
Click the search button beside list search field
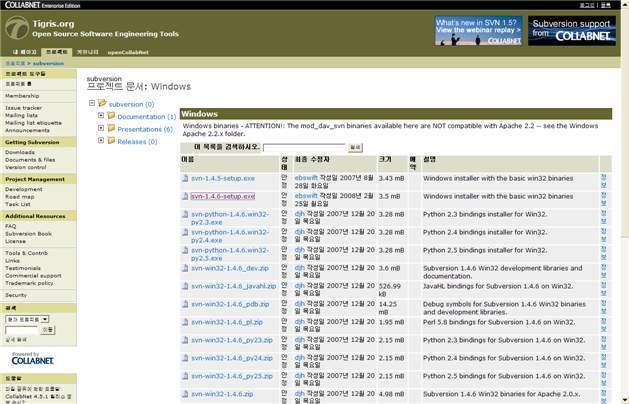click(355, 148)
